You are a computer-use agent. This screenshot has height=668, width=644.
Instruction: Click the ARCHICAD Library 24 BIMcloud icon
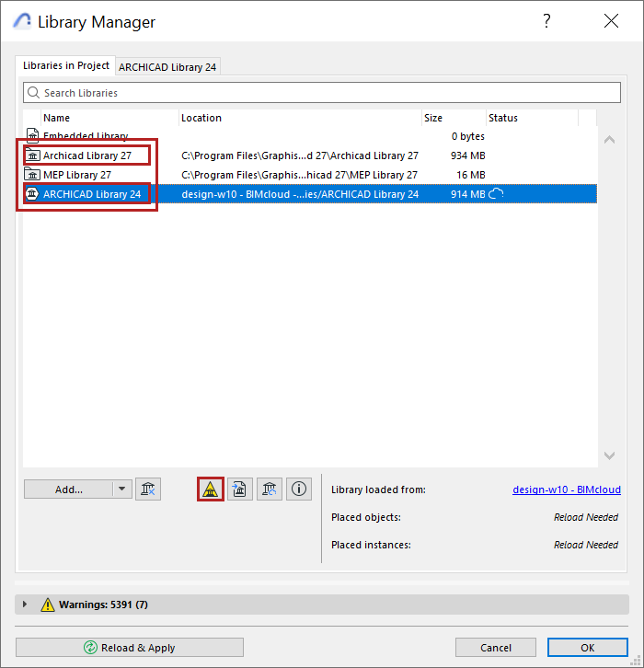click(x=32, y=194)
